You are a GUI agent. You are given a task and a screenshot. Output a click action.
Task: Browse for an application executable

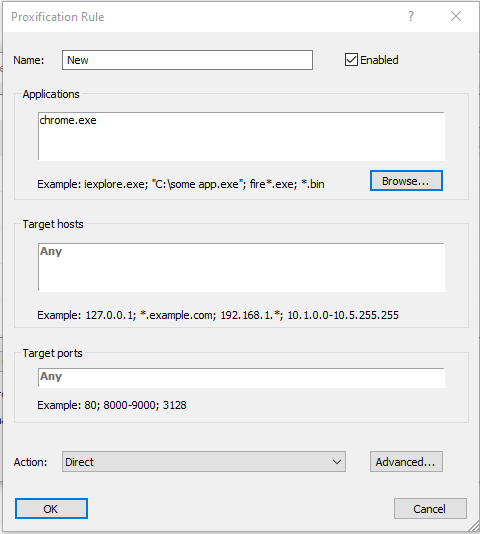coord(406,180)
